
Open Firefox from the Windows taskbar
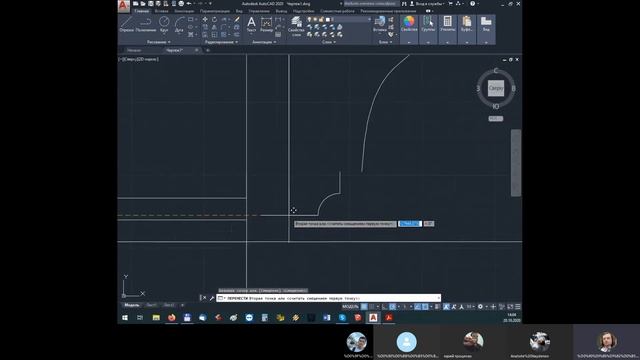(x=171, y=317)
